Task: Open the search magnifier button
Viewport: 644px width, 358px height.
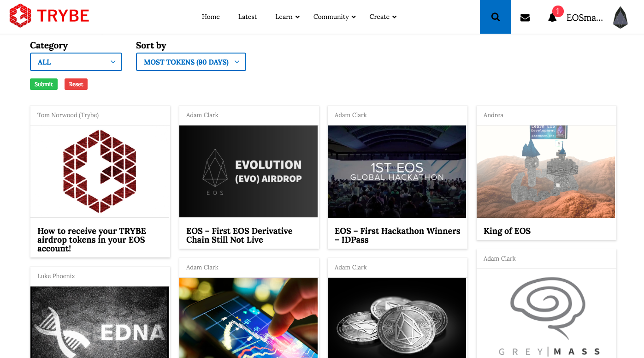Action: 496,17
